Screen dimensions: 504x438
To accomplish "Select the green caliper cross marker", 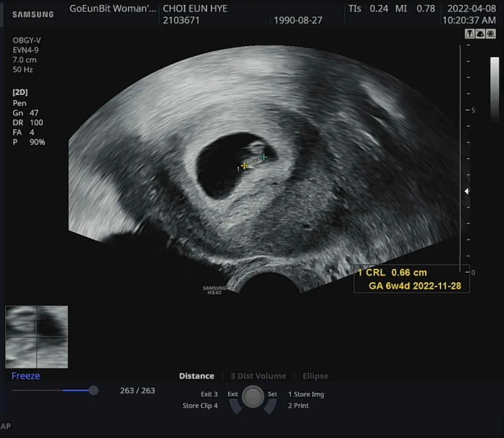I will coord(264,157).
